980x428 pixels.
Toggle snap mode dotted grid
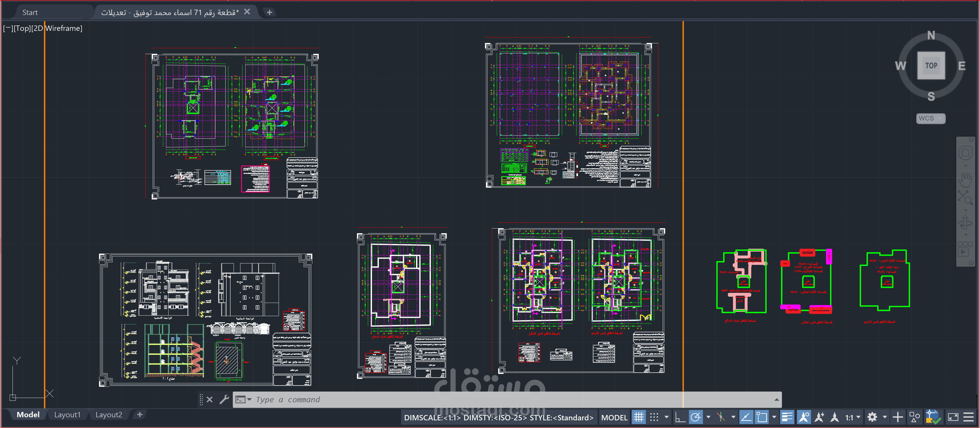point(654,417)
